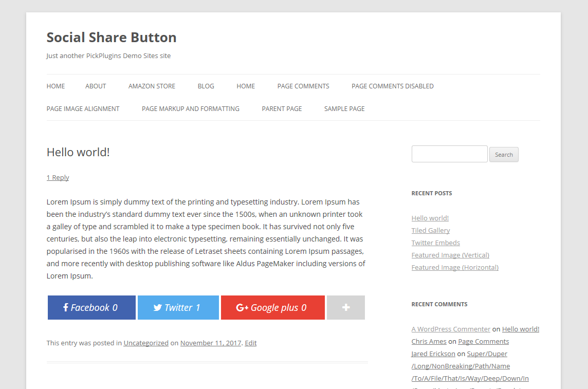Focus the sidebar search input field
The image size is (588, 389).
[x=450, y=154]
